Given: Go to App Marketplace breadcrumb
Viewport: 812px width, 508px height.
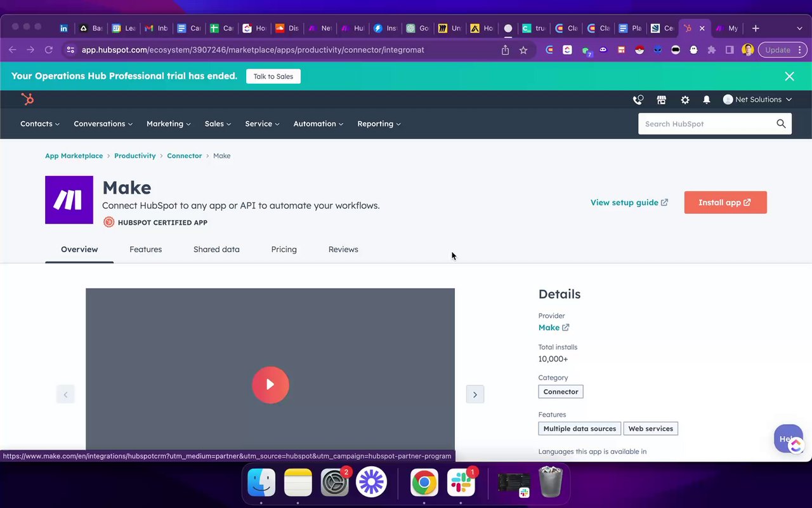Looking at the screenshot, I should [74, 156].
